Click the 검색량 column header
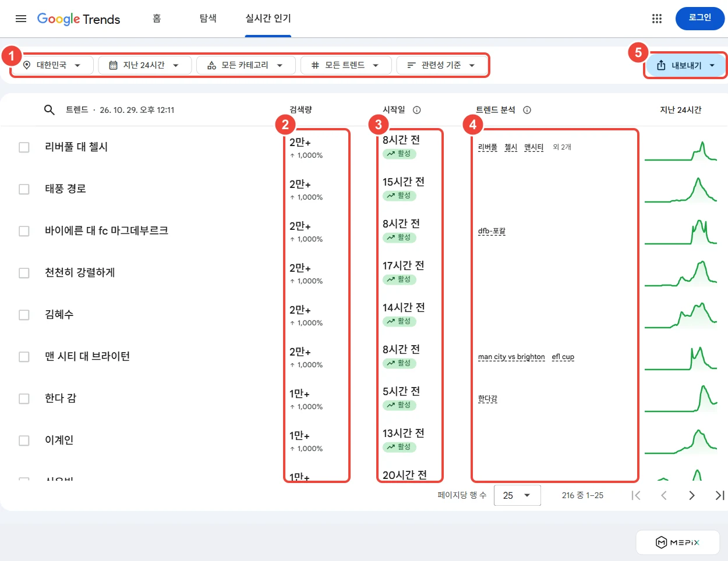Viewport: 728px width, 561px height. [x=301, y=109]
